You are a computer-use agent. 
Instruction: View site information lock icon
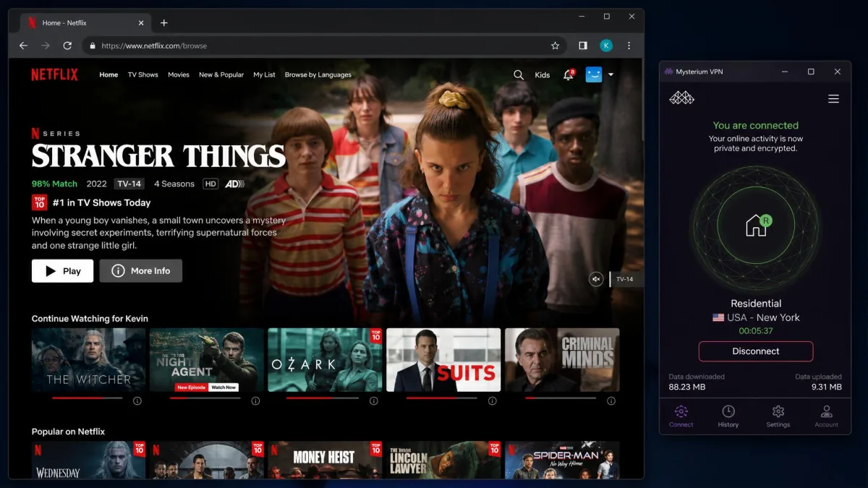click(92, 46)
